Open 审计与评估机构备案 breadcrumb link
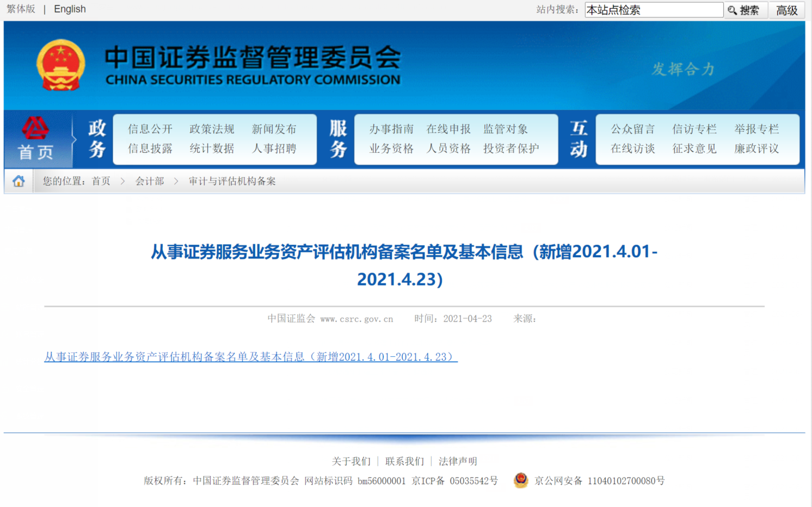Viewport: 812px width, 507px height. pos(232,181)
